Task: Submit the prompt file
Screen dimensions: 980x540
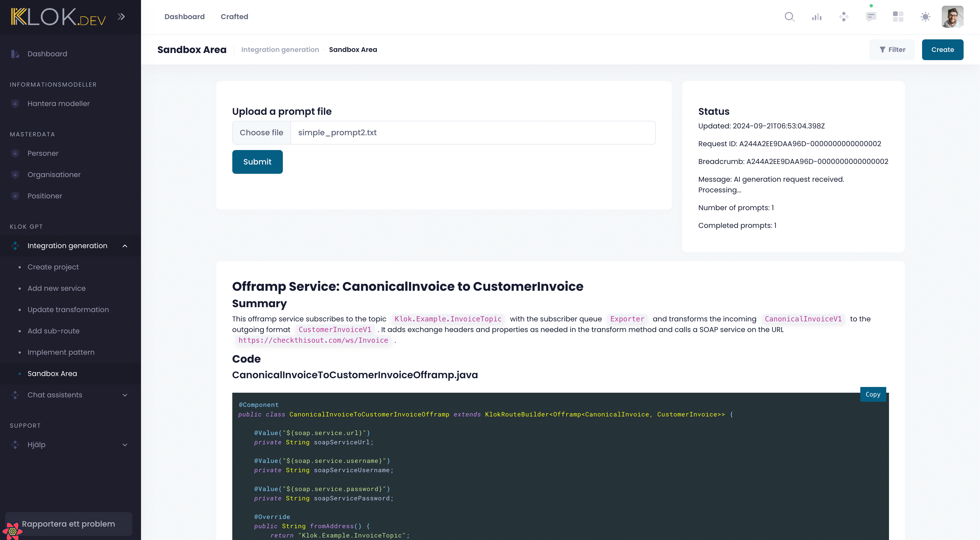Action: (x=257, y=162)
